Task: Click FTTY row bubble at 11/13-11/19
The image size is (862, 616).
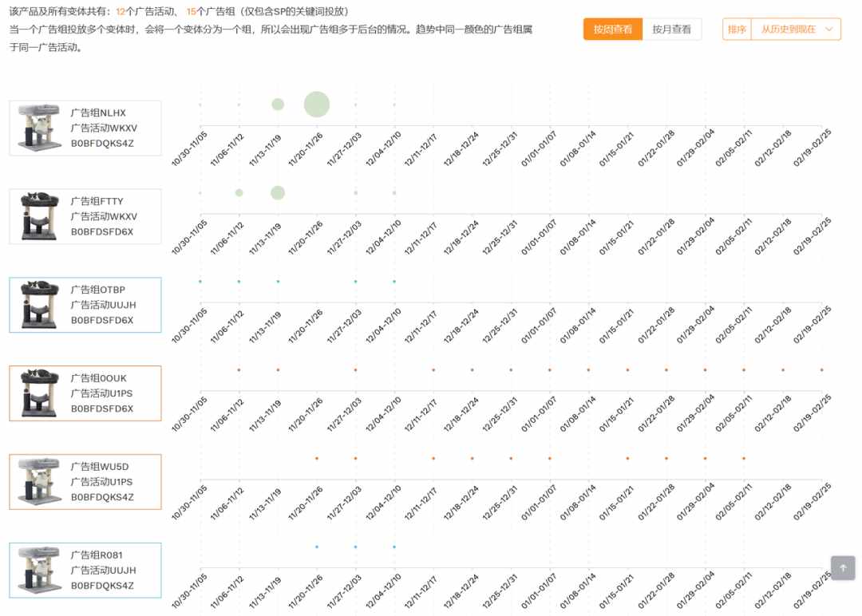Action: pyautogui.click(x=278, y=193)
